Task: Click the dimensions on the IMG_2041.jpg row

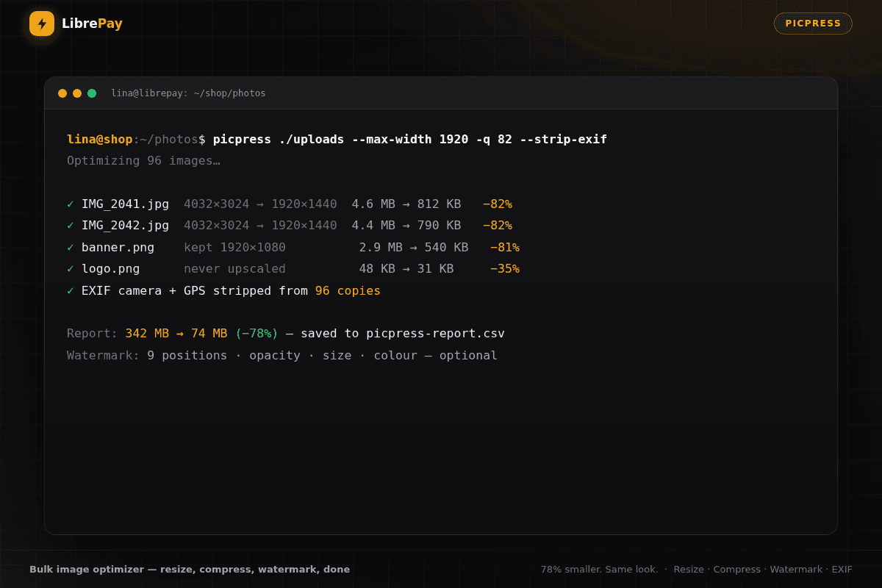Action: click(x=260, y=204)
